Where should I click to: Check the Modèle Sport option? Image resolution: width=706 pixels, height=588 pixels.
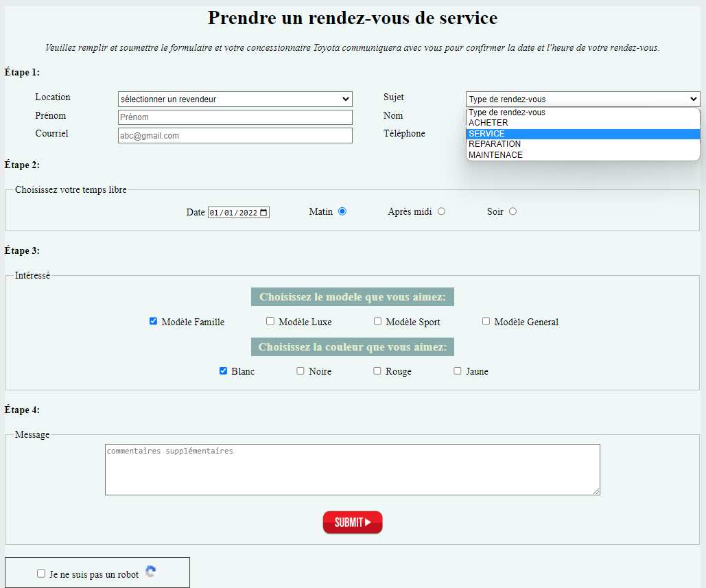coord(377,320)
